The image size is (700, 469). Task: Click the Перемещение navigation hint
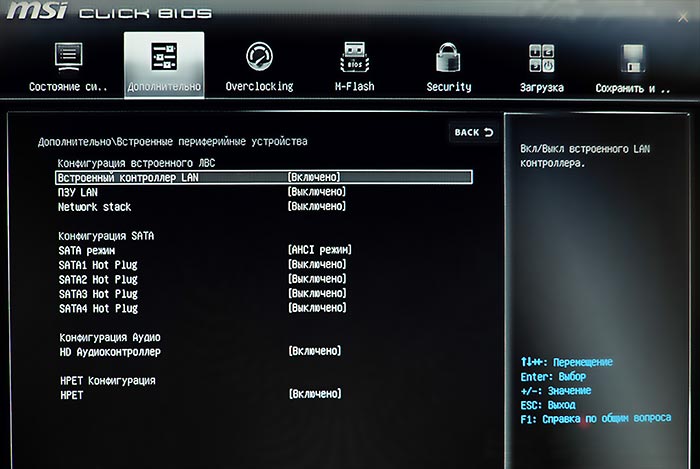[567, 362]
